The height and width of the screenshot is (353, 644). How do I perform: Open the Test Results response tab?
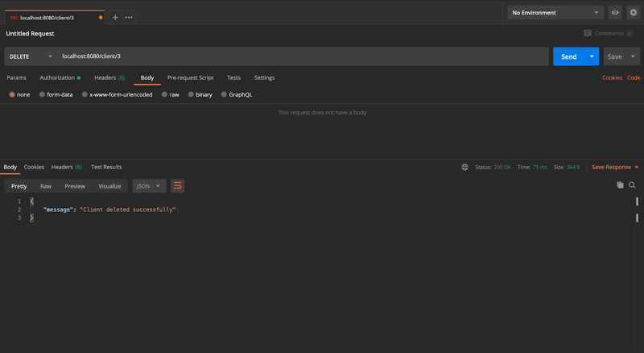tap(106, 167)
